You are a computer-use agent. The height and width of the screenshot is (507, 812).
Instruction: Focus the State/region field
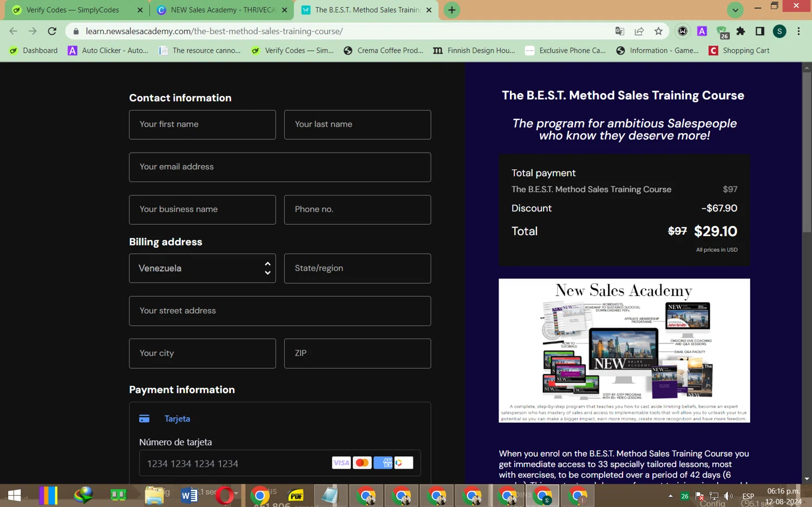(x=357, y=268)
